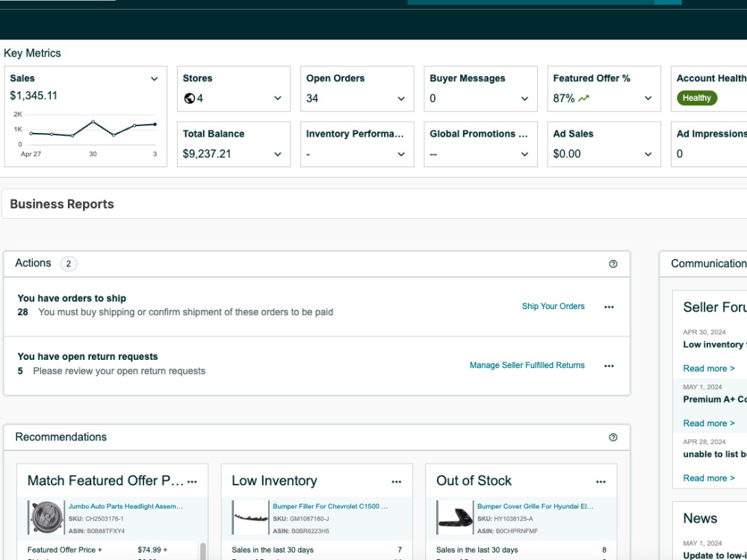Expand the Stores metric dropdown
The image size is (747, 560).
[x=278, y=99]
